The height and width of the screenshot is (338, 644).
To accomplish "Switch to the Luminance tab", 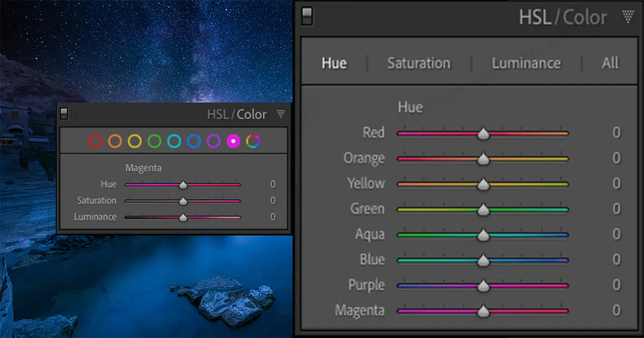I will (526, 63).
